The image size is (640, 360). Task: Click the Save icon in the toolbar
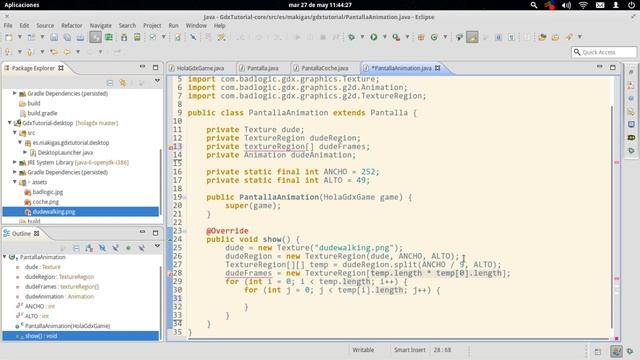tap(54, 38)
